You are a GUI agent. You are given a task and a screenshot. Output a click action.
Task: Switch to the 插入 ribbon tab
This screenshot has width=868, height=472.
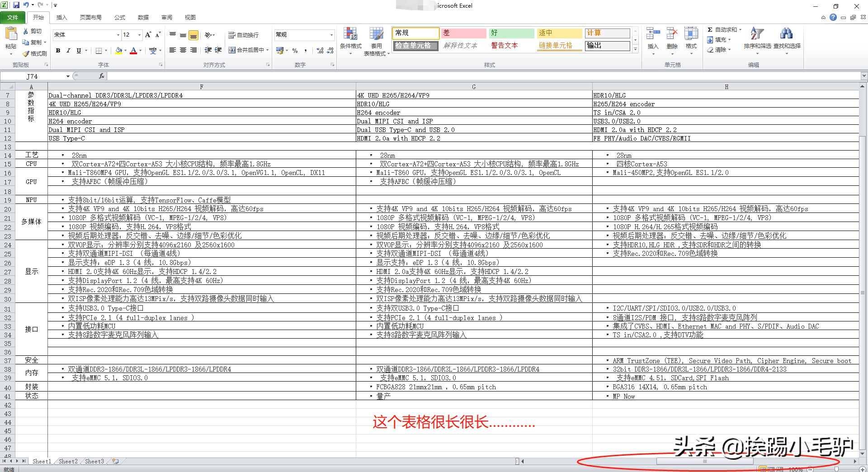(x=61, y=17)
